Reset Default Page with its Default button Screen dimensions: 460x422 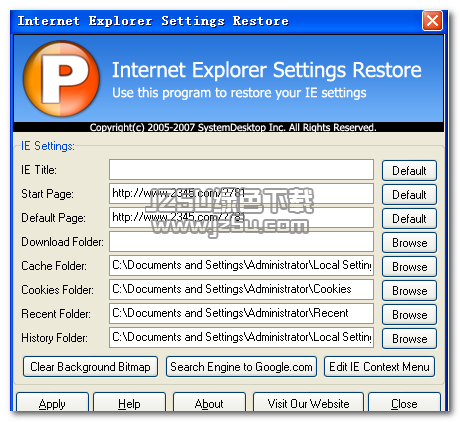pyautogui.click(x=409, y=219)
